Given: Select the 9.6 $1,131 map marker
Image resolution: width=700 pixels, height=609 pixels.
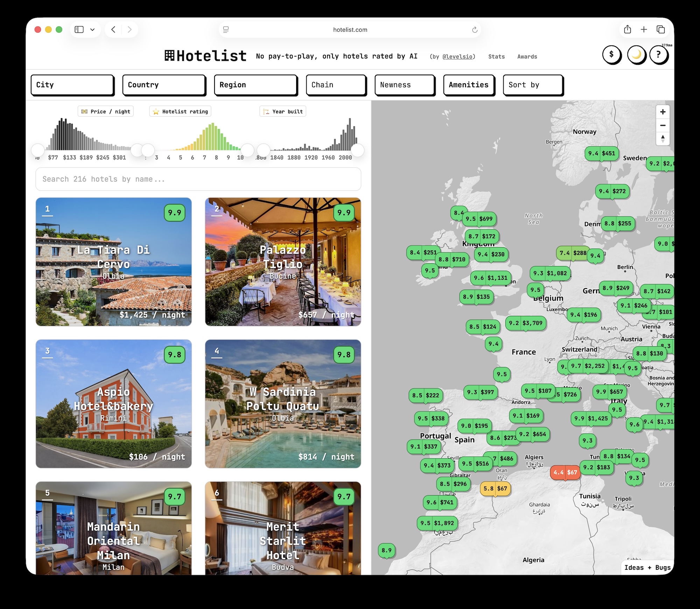Looking at the screenshot, I should coord(490,278).
